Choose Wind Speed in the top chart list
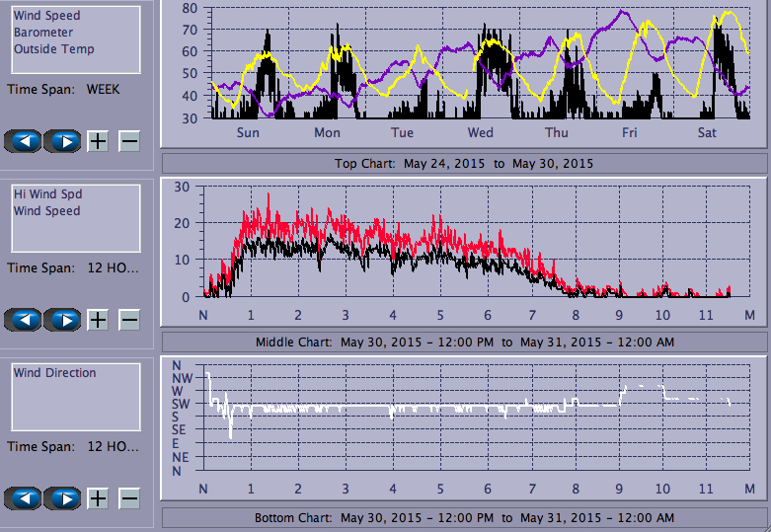 click(47, 16)
